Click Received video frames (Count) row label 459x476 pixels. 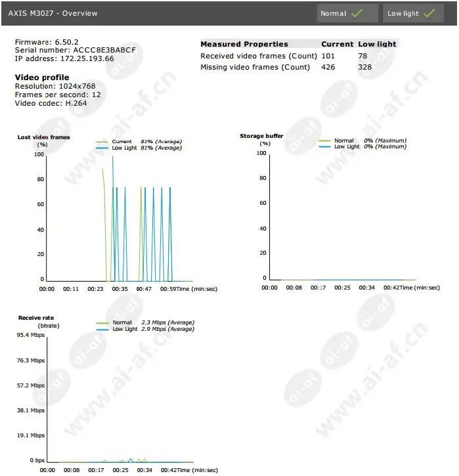[259, 56]
